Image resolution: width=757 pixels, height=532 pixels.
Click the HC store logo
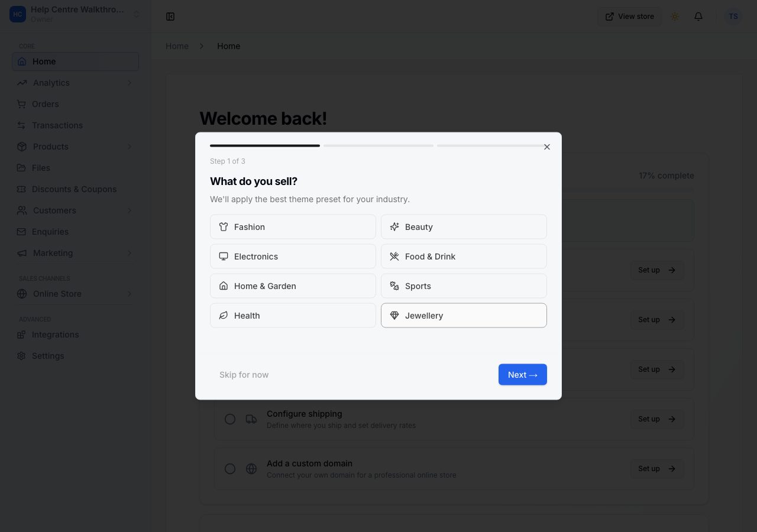[18, 14]
